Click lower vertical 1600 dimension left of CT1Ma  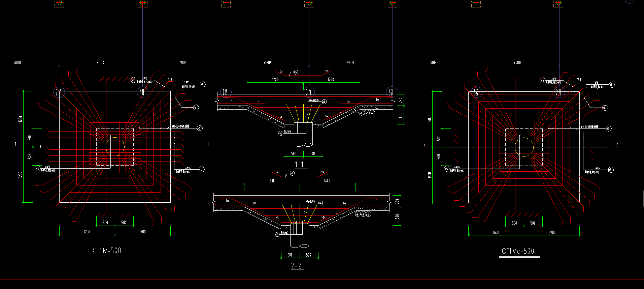point(429,175)
